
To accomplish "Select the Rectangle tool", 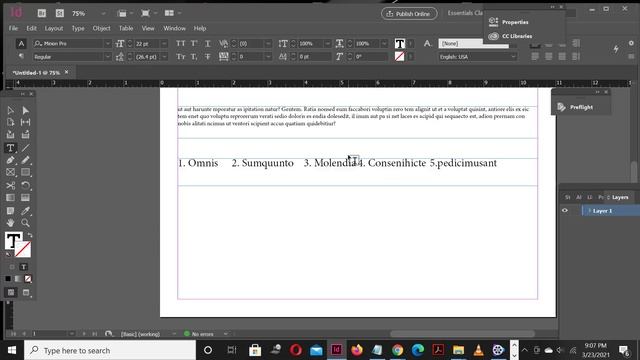I will pos(25,172).
